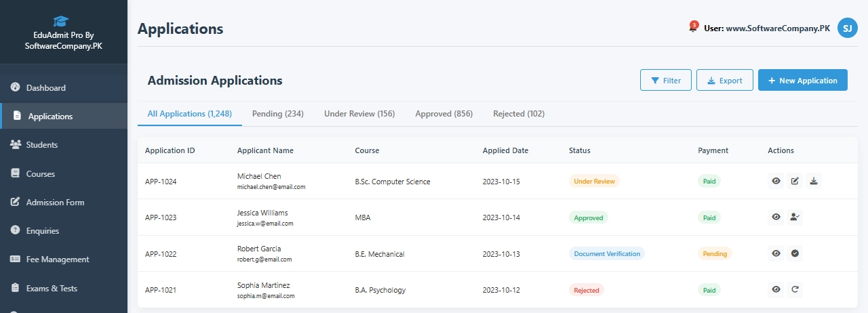Click email jessica.w@email.com
Screen dimensions: 868x313
coord(265,223)
